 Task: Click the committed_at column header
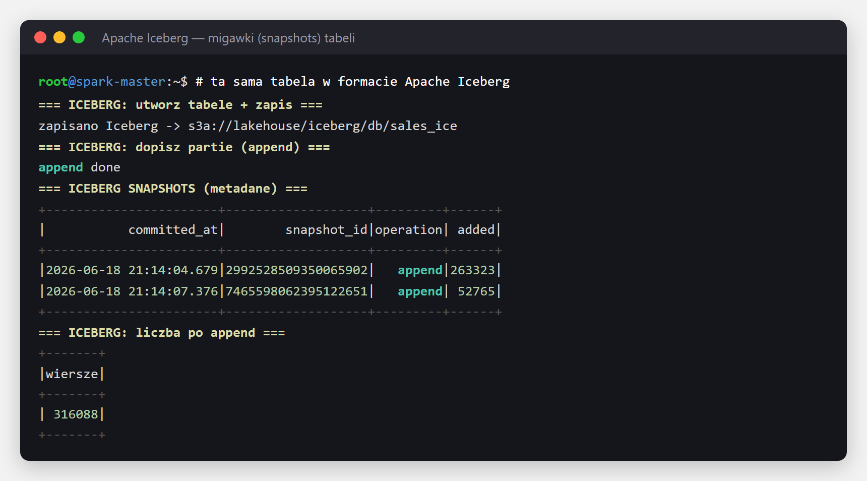(173, 230)
